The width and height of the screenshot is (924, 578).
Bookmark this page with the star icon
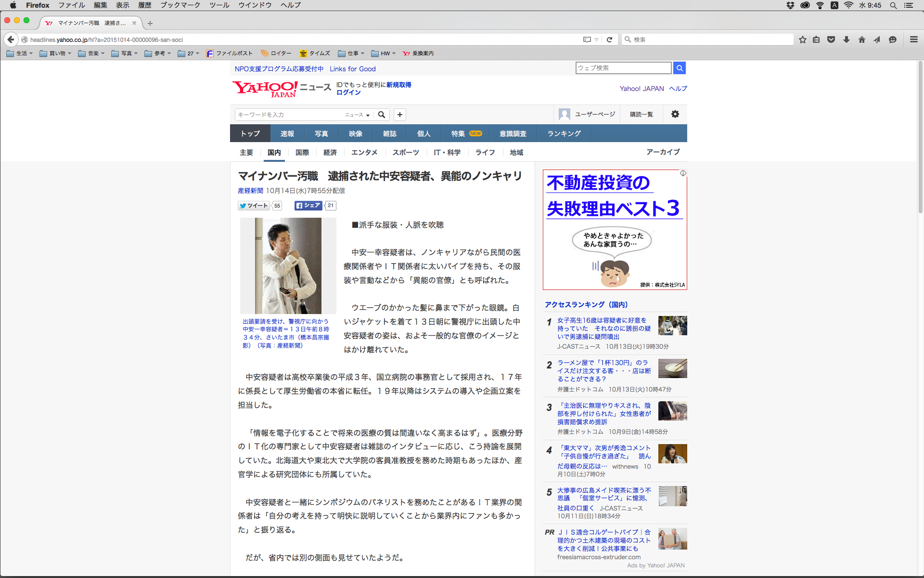point(802,39)
